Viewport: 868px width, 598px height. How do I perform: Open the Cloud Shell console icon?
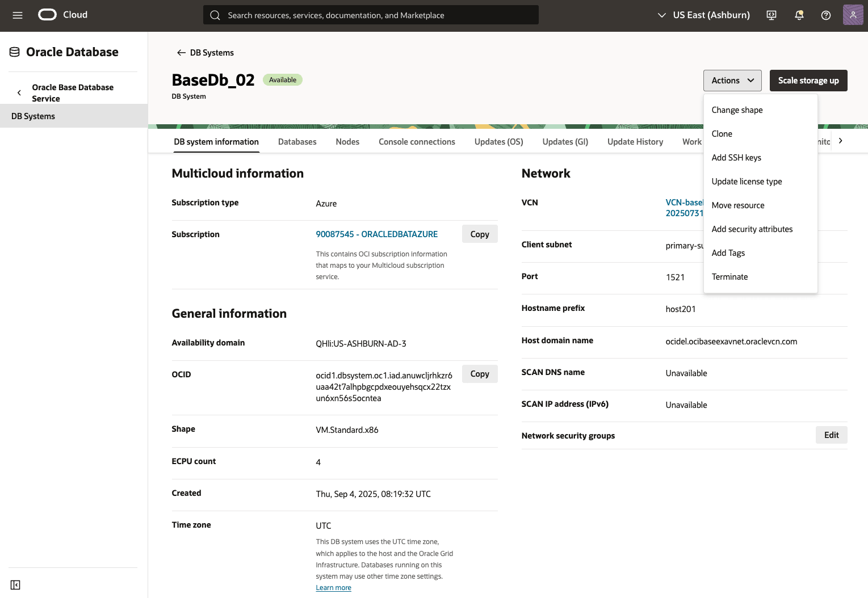tap(771, 15)
